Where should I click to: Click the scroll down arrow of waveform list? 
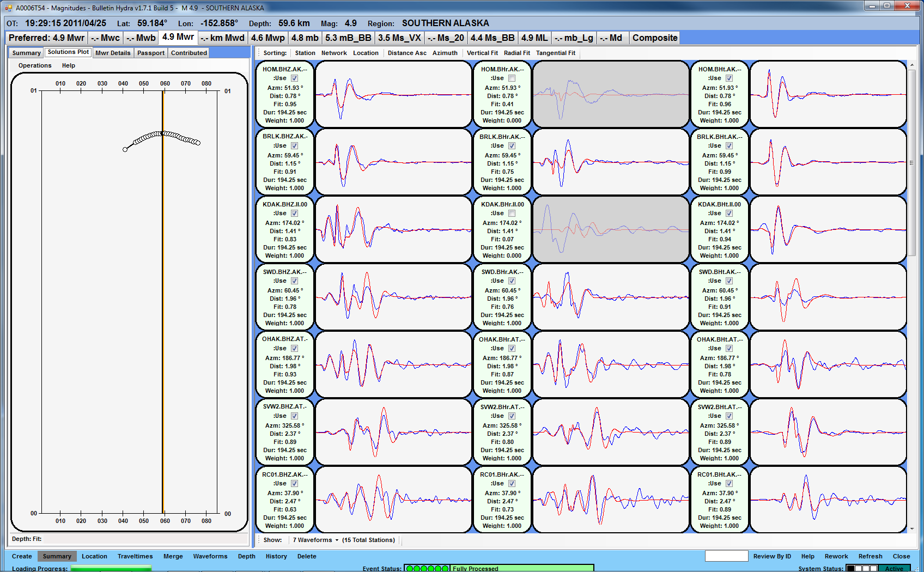coord(911,528)
